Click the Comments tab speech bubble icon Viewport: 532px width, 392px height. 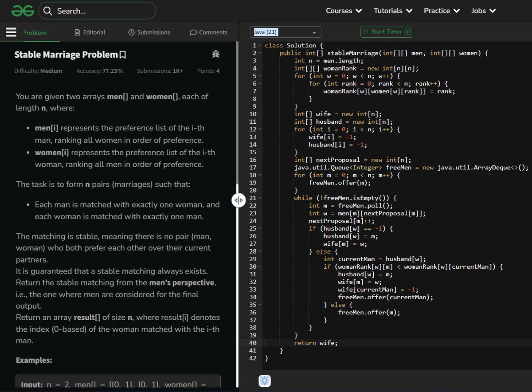(x=193, y=32)
